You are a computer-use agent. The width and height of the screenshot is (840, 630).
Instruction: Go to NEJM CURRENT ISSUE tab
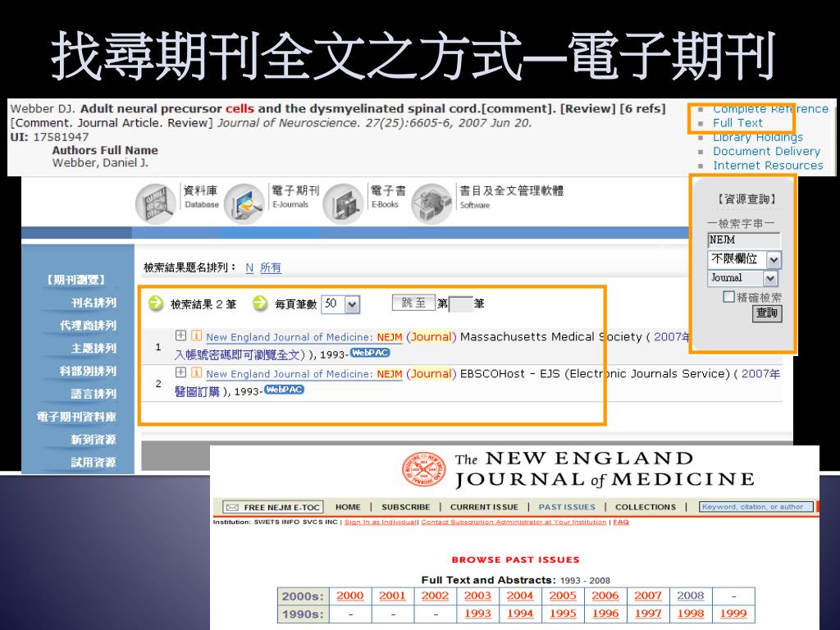coord(484,507)
